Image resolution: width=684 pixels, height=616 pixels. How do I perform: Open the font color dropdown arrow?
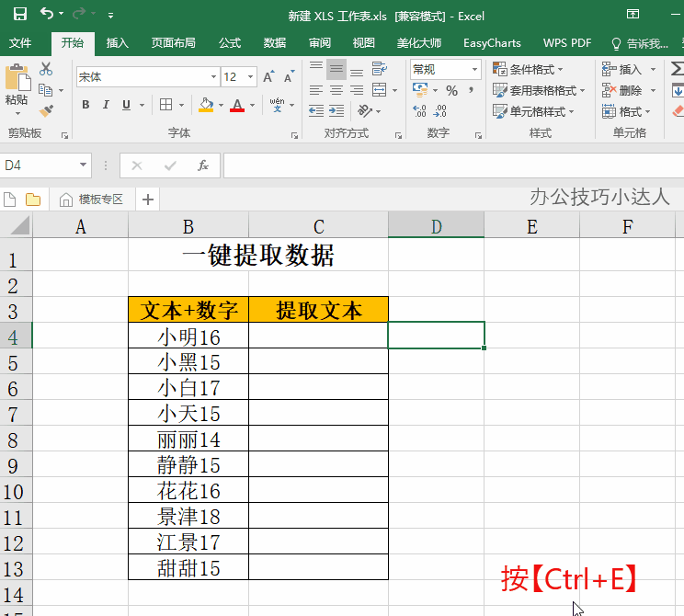pyautogui.click(x=252, y=105)
